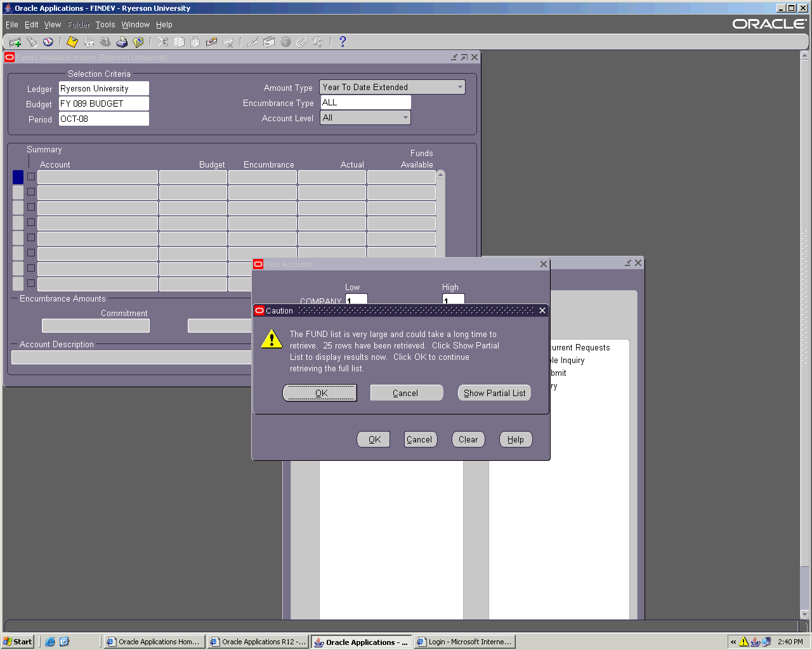812x650 pixels.
Task: Click Show Partial List in Caution dialog
Action: coord(494,393)
